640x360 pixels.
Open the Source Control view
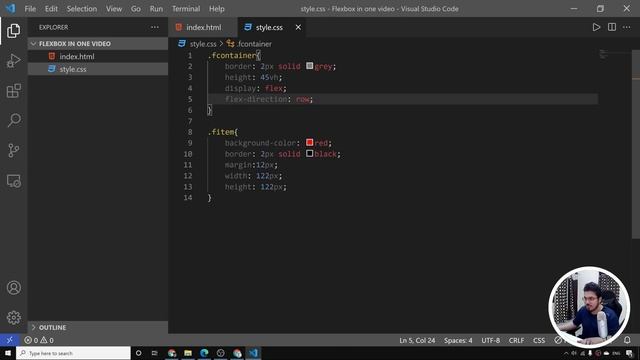coord(13,151)
